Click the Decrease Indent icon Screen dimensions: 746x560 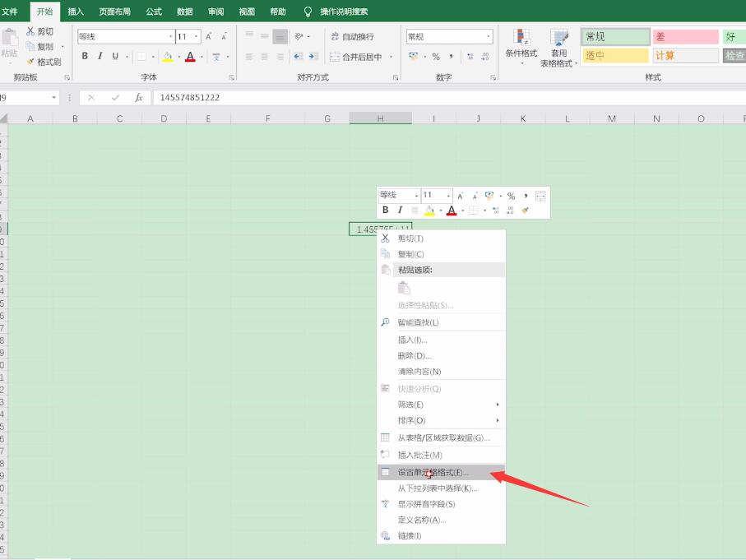tap(299, 57)
